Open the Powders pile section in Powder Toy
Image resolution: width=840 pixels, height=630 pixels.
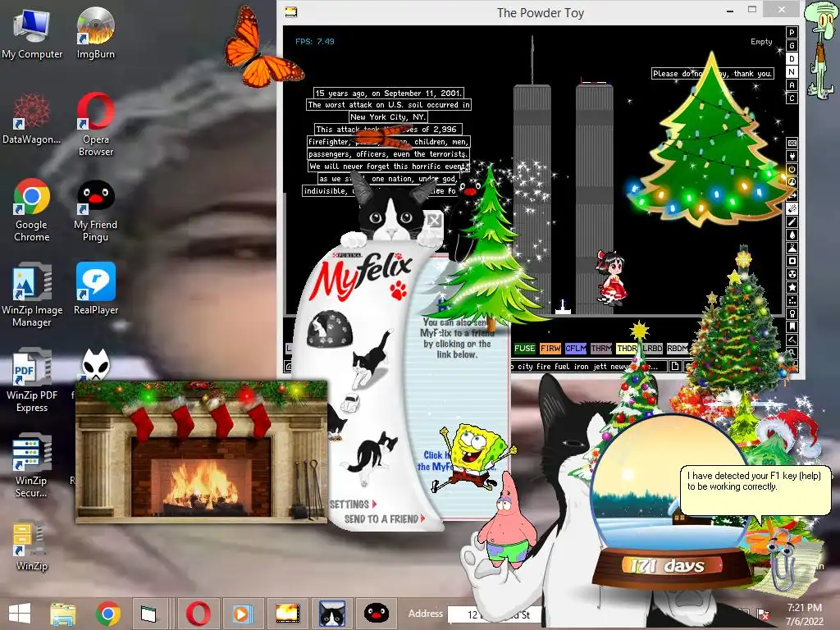(792, 248)
